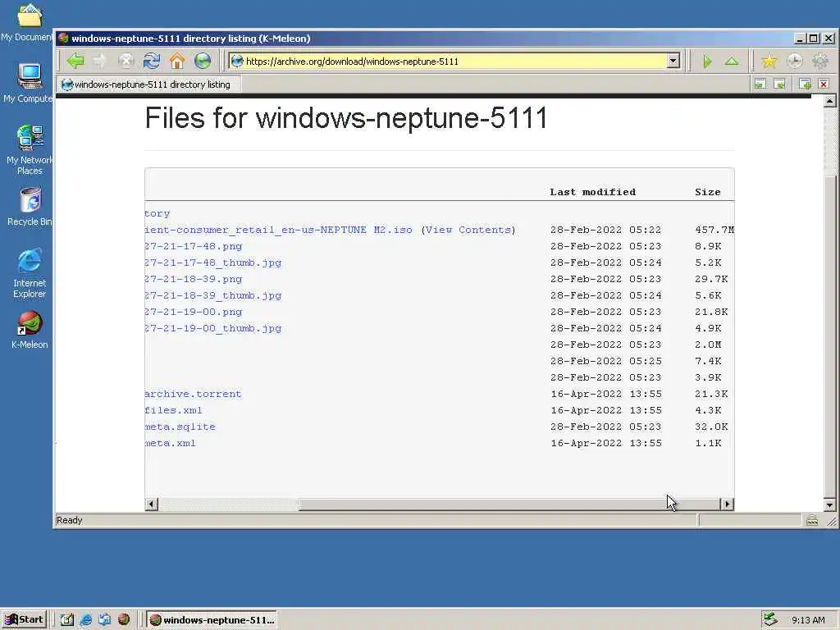
Task: Open the meta.xml link
Action: point(171,443)
